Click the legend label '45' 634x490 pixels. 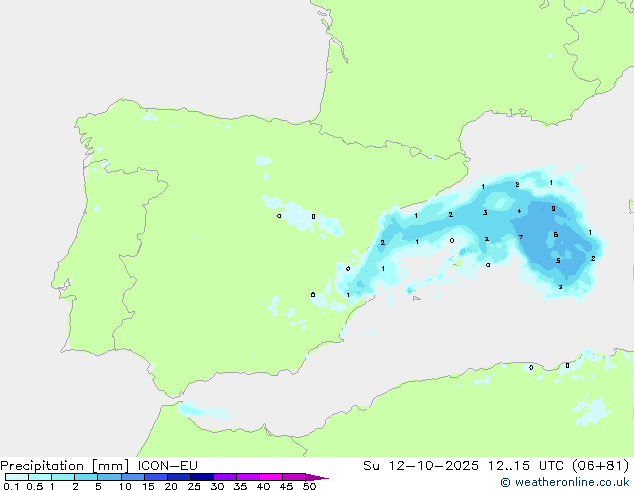[x=286, y=486]
